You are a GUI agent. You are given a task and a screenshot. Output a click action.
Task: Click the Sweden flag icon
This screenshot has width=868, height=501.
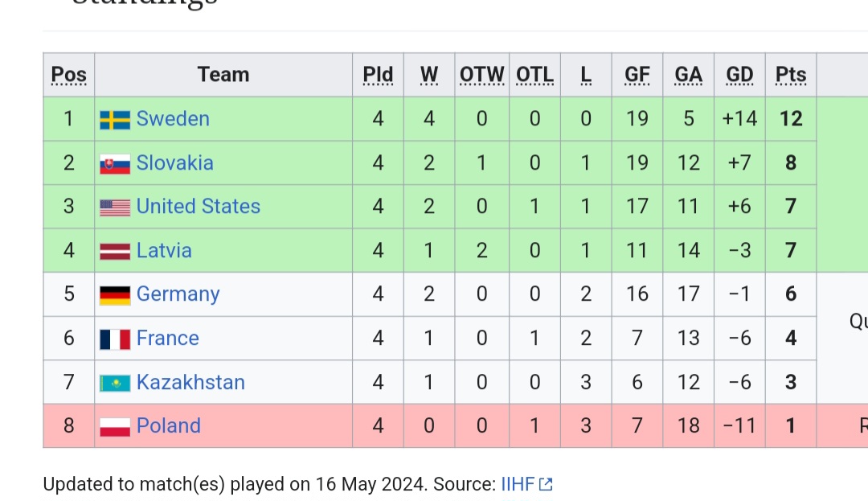[x=115, y=120]
